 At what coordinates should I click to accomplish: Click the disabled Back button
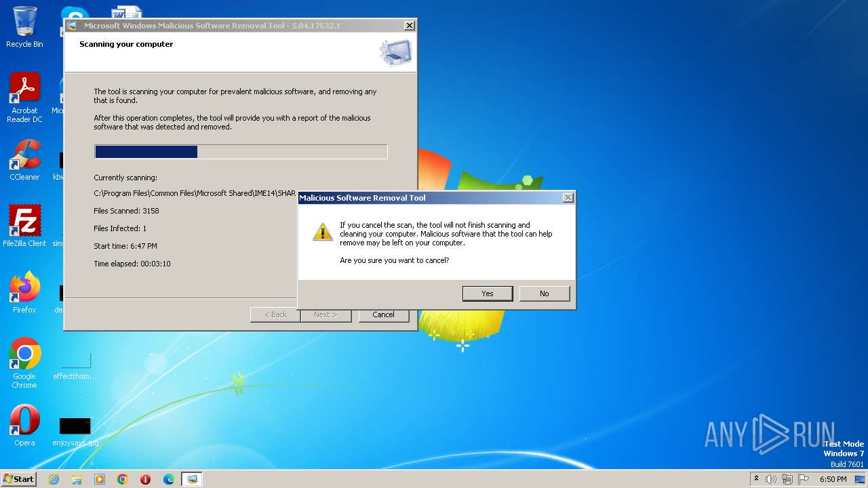275,314
